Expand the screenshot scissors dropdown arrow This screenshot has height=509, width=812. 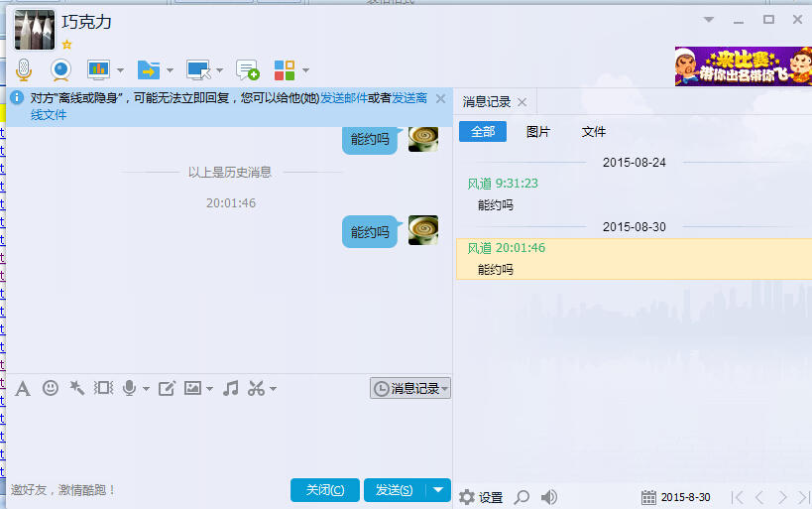[x=273, y=388]
